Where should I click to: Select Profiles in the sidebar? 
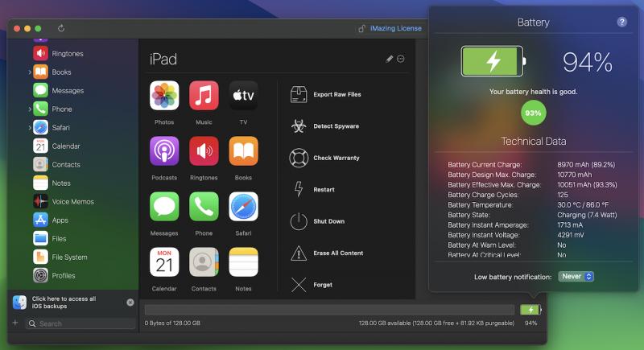click(x=54, y=275)
